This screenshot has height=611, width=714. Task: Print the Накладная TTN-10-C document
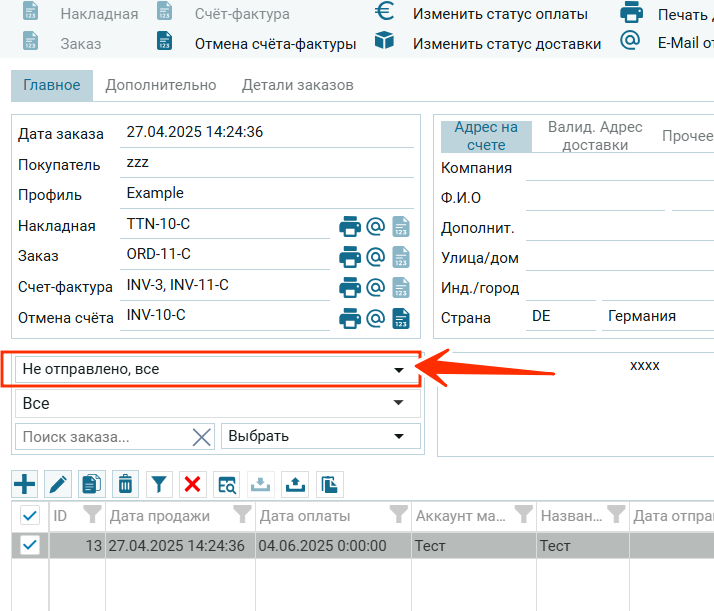point(350,226)
